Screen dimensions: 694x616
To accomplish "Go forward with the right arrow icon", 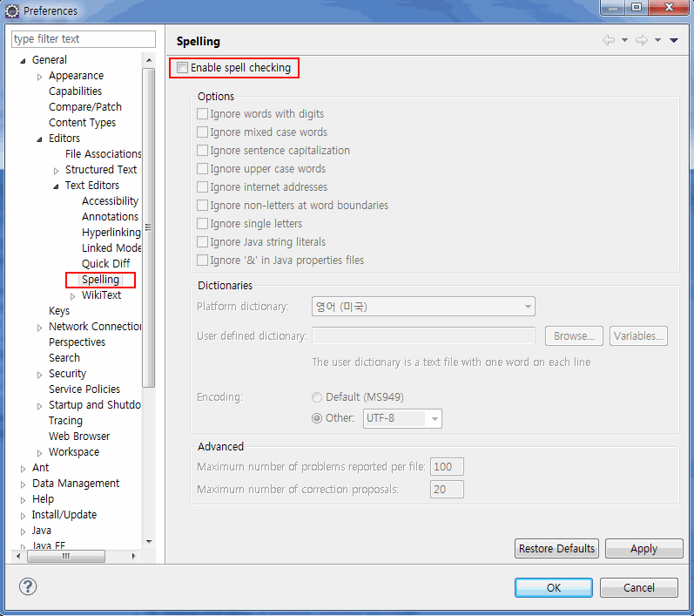I will [642, 40].
